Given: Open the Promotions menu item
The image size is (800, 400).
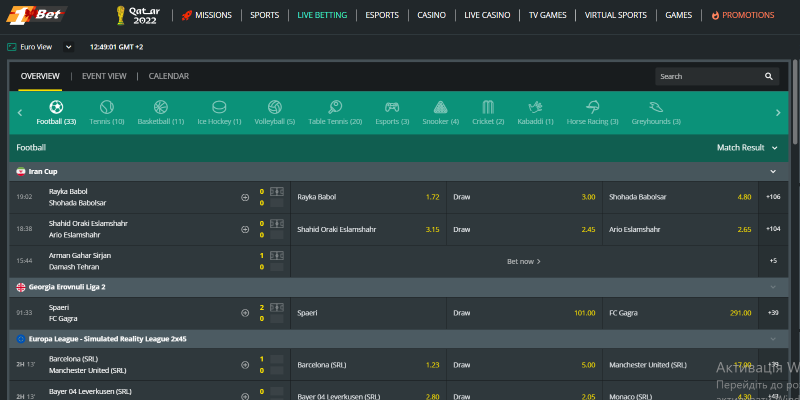Looking at the screenshot, I should (x=742, y=15).
